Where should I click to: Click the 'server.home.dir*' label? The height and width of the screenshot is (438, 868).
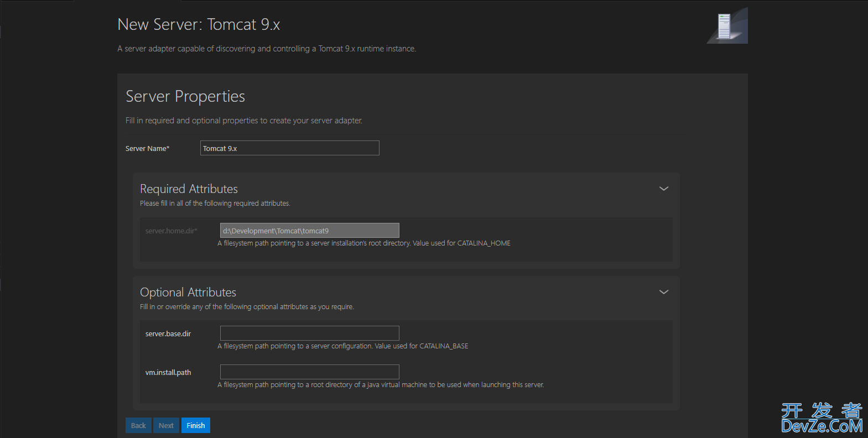[x=171, y=231]
